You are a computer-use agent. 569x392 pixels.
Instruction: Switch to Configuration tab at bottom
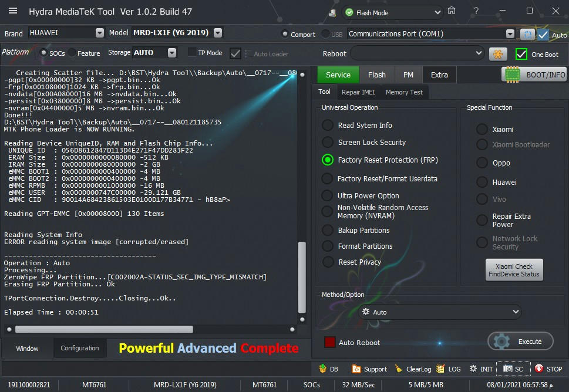[x=79, y=348]
